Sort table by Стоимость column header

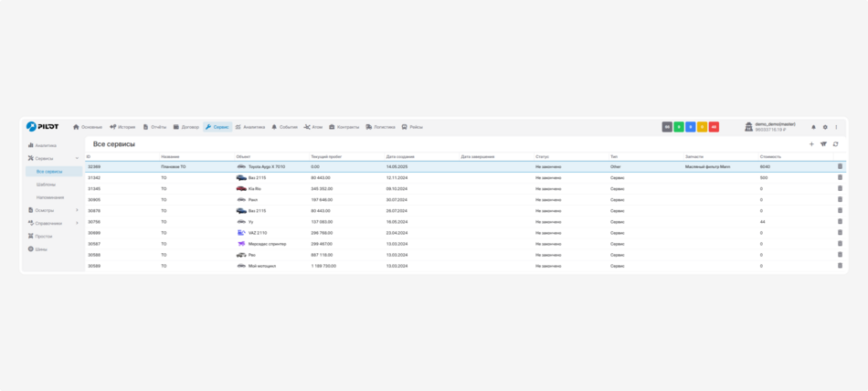tap(770, 156)
